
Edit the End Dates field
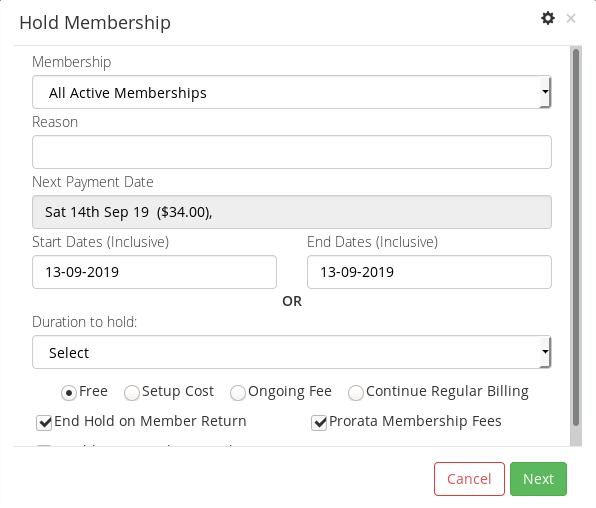429,272
